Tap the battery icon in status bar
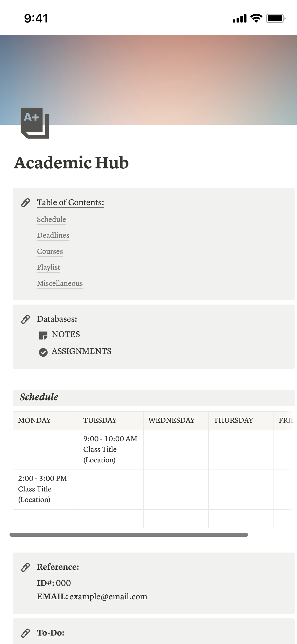 pyautogui.click(x=275, y=19)
